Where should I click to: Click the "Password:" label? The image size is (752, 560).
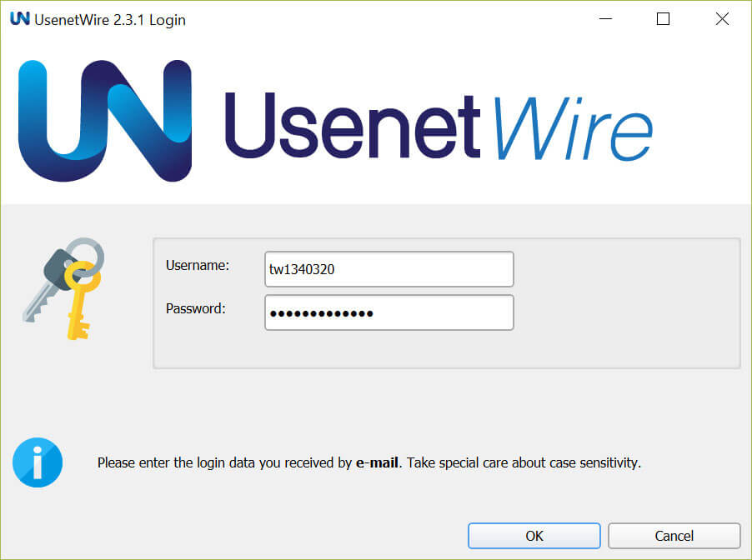pos(196,308)
